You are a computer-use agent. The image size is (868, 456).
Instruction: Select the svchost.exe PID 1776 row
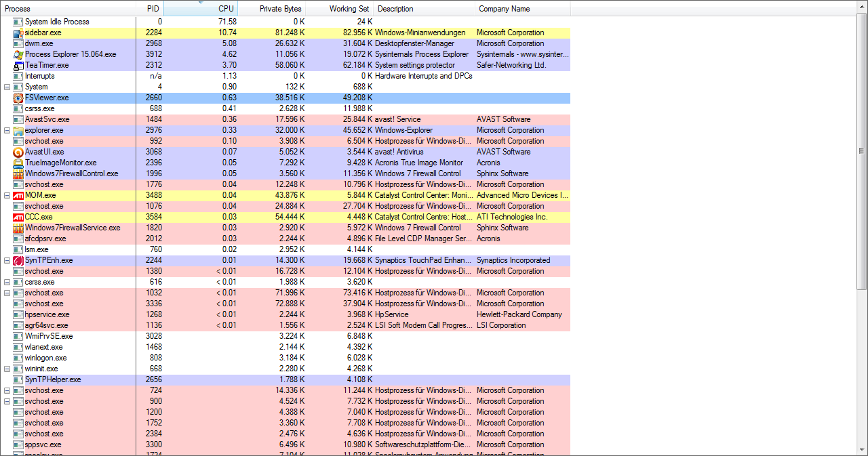tap(285, 184)
